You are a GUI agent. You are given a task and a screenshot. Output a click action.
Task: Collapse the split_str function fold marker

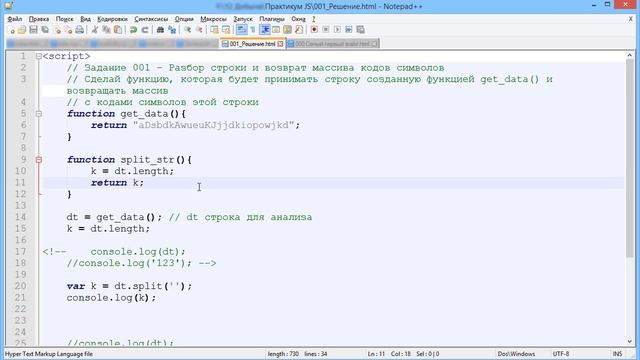click(38, 160)
